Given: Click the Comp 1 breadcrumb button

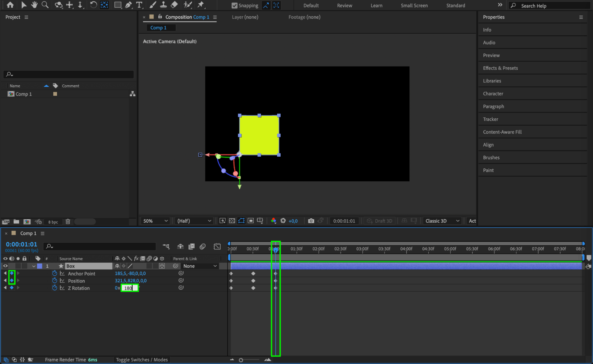Looking at the screenshot, I should pyautogui.click(x=158, y=28).
